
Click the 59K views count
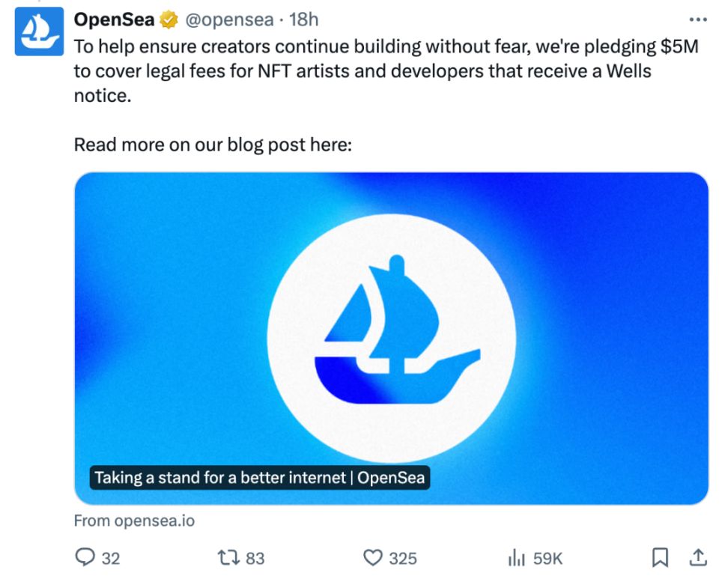pos(547,558)
